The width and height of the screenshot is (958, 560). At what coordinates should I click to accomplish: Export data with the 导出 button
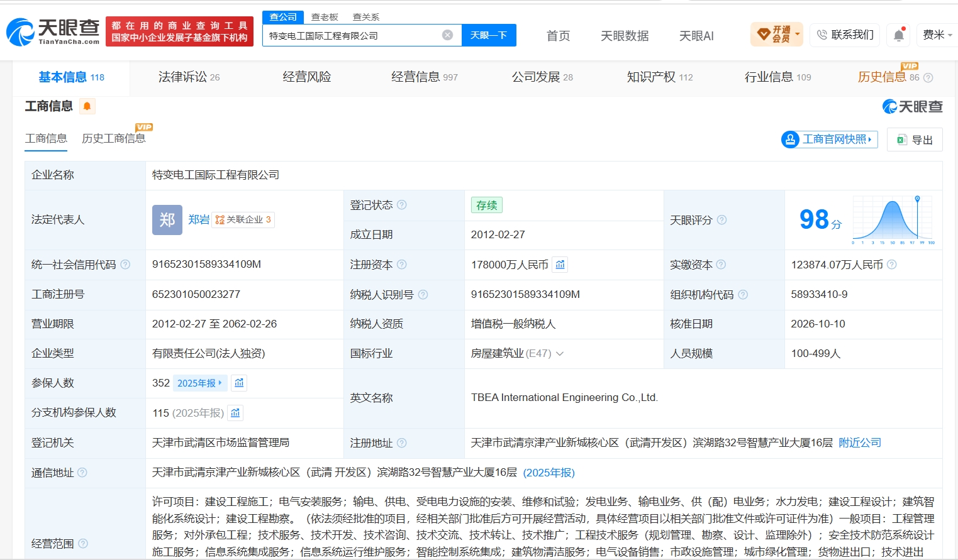coord(915,140)
